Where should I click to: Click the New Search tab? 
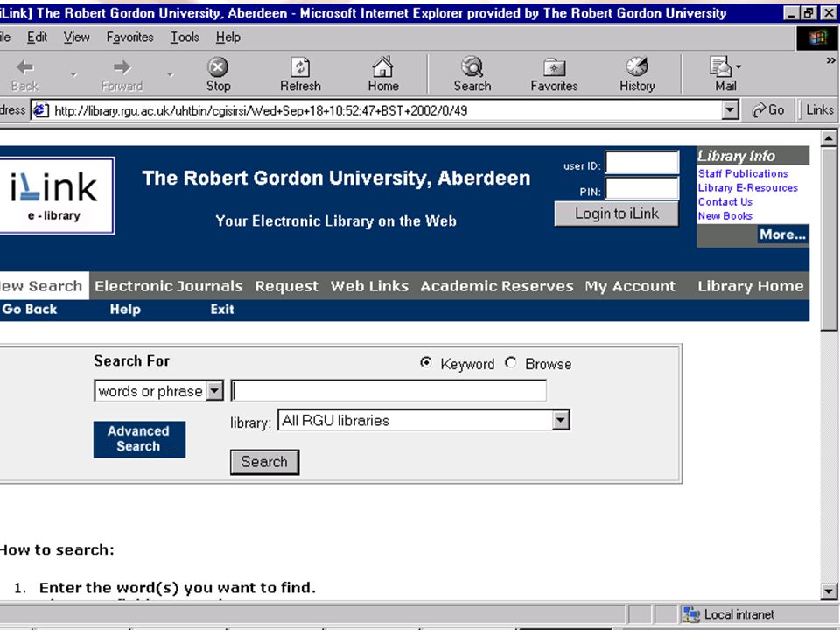point(43,285)
